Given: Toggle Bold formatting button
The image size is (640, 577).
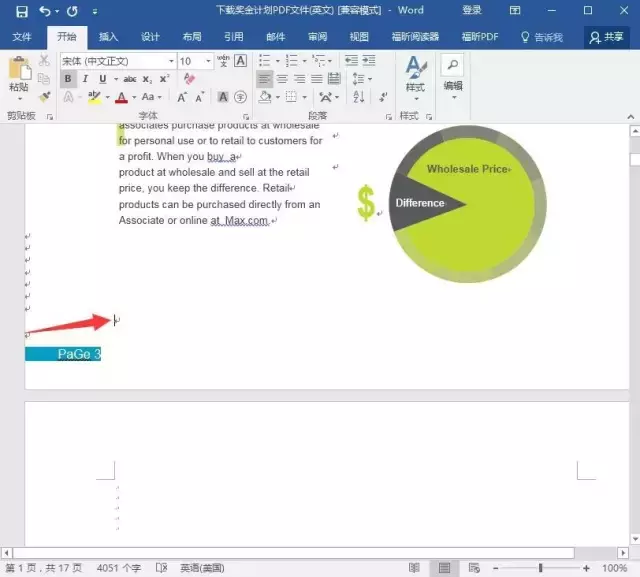Looking at the screenshot, I should point(68,79).
